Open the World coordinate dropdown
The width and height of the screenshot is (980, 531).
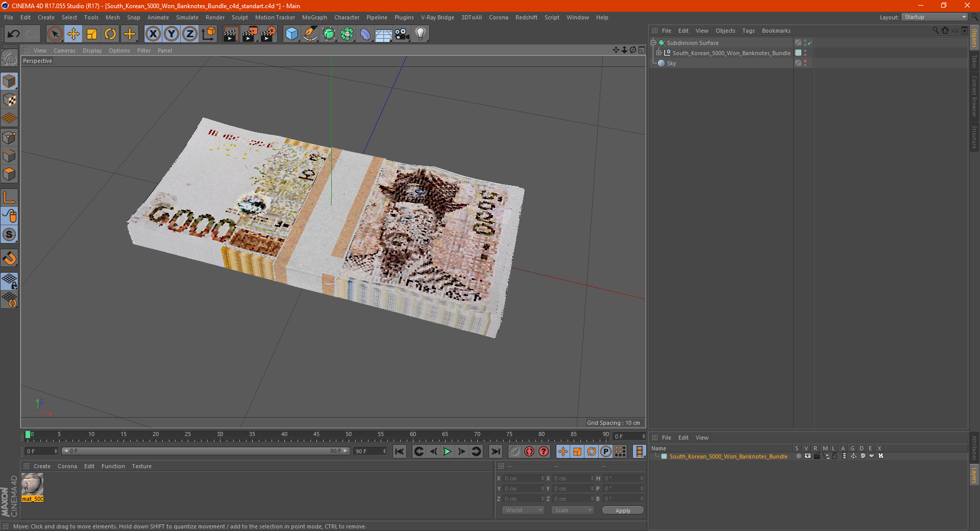523,511
